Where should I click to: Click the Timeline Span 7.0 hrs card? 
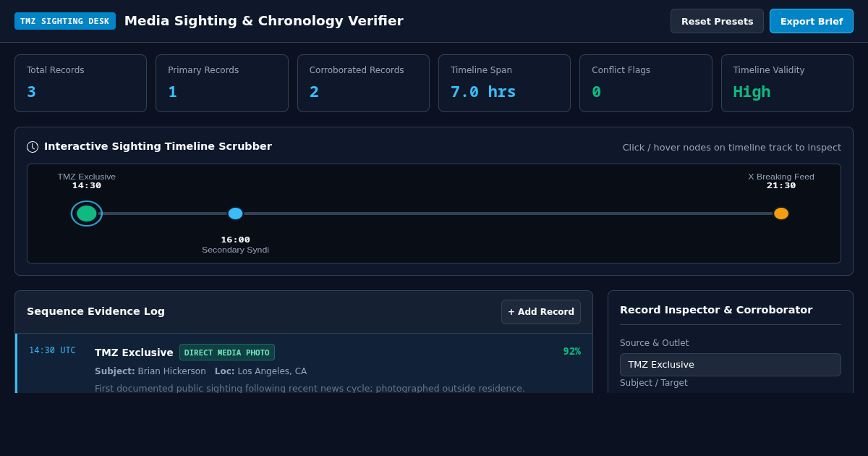tap(504, 83)
